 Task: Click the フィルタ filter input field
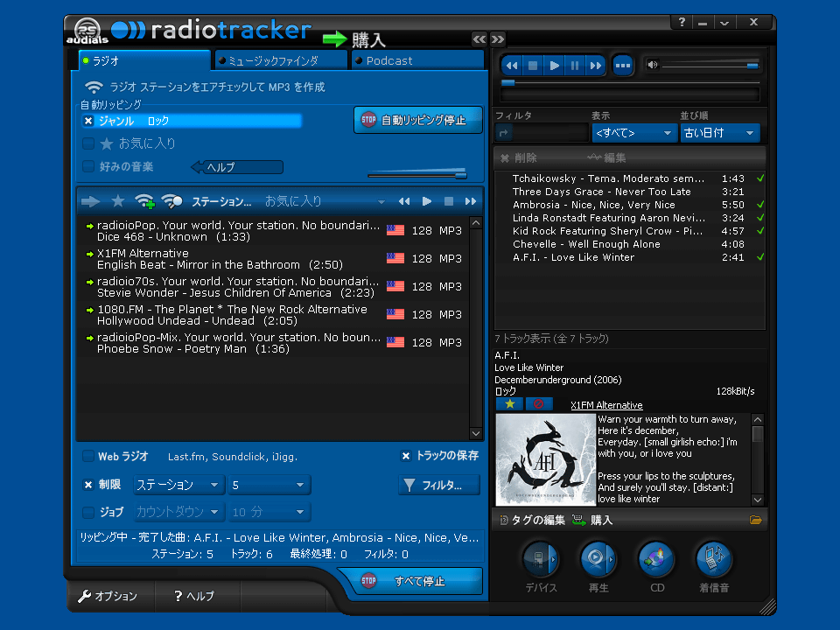[x=550, y=132]
